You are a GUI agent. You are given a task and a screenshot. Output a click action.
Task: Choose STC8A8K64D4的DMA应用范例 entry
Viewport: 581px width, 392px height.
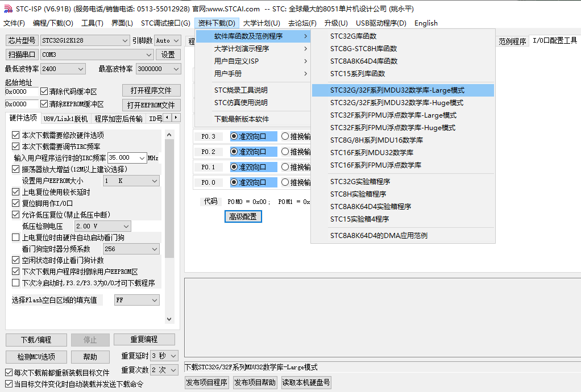(403, 235)
